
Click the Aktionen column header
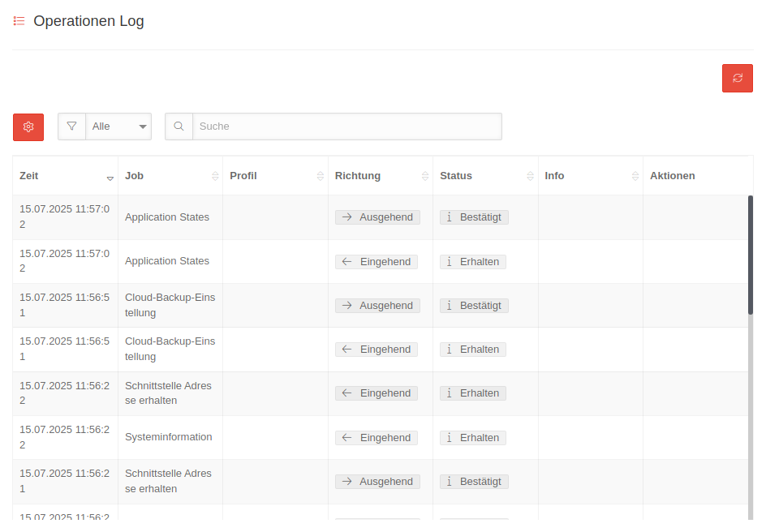672,176
